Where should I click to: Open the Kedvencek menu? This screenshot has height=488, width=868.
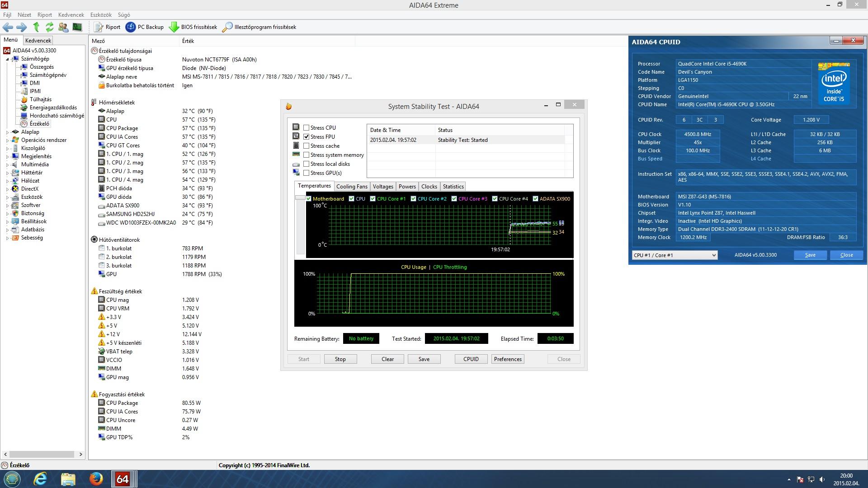pyautogui.click(x=71, y=15)
